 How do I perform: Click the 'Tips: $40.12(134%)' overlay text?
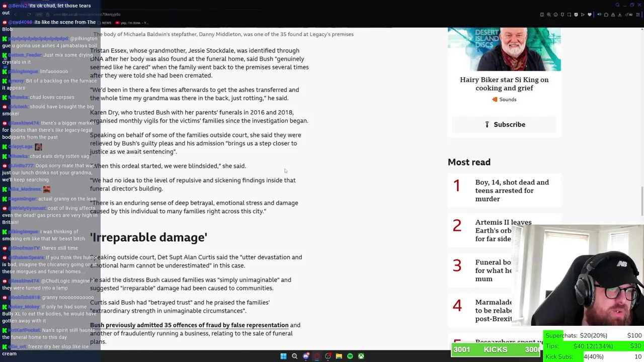tap(579, 346)
